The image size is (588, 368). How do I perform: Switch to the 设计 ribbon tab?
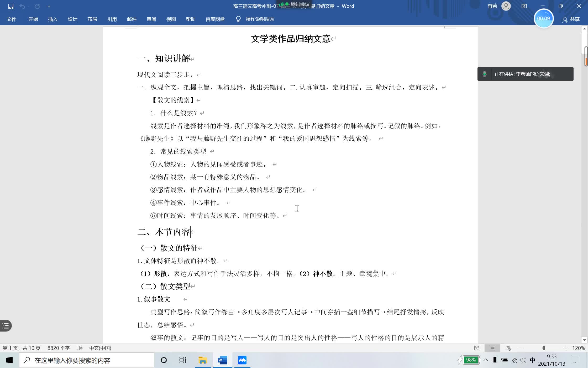(x=72, y=19)
